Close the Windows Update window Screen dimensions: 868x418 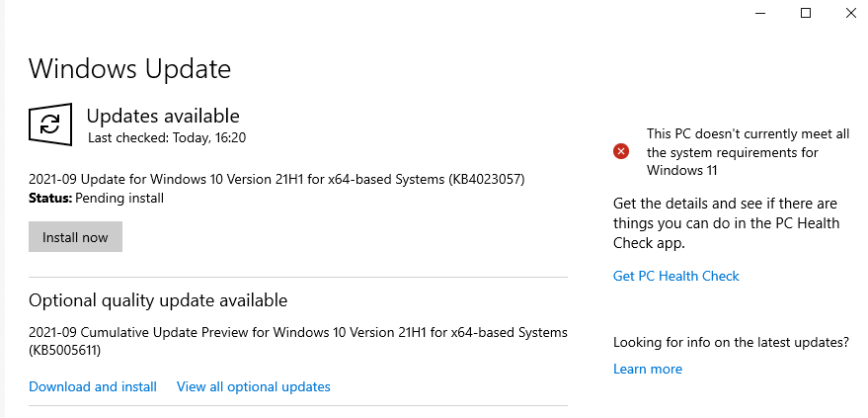851,13
